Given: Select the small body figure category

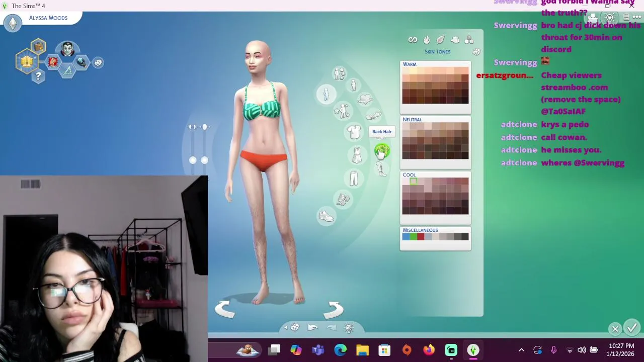Looking at the screenshot, I should pos(353,85).
